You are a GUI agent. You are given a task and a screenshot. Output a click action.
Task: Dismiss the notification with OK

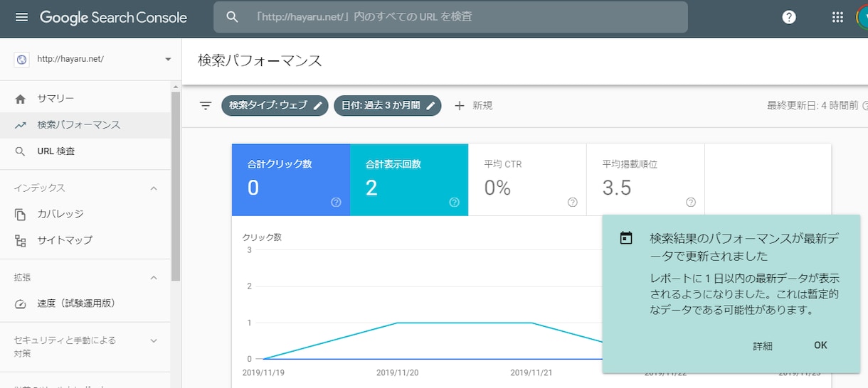coord(820,345)
